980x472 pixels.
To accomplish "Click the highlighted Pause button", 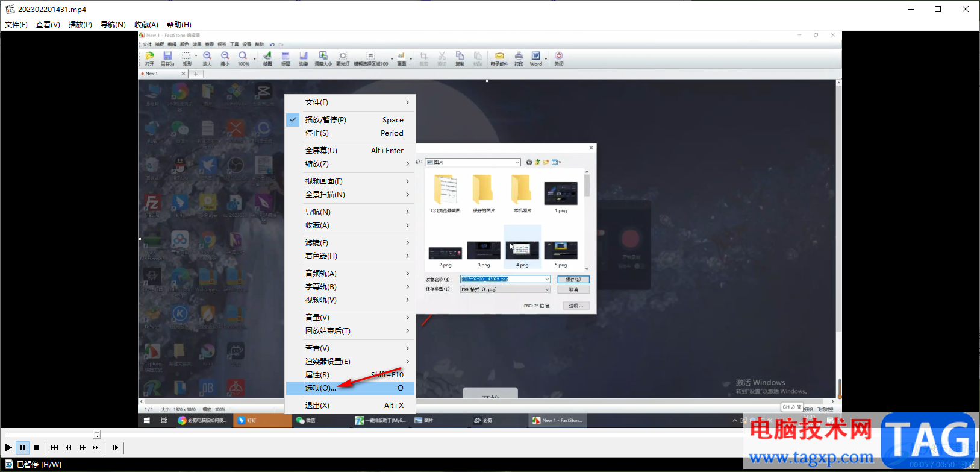I will pos(22,447).
